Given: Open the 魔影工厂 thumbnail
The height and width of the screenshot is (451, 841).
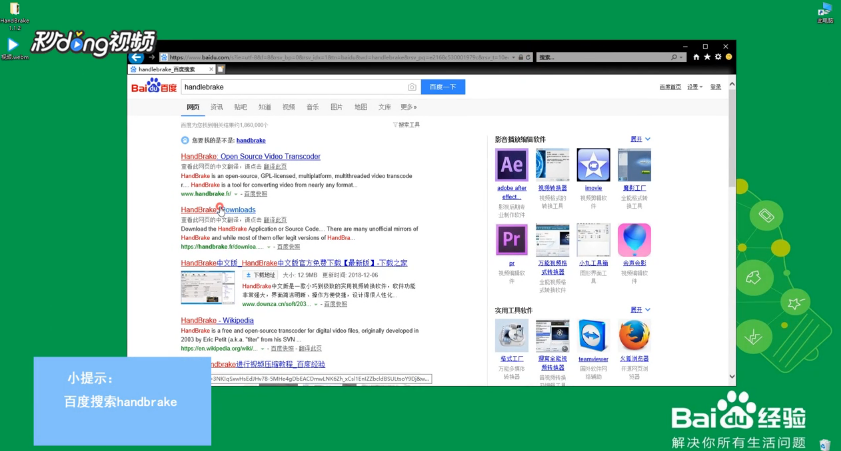Looking at the screenshot, I should [x=634, y=165].
